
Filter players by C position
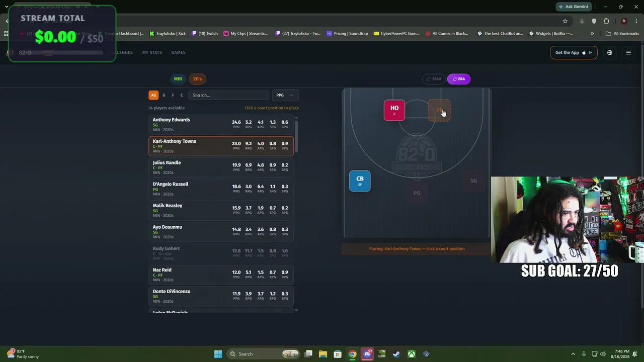point(182,95)
